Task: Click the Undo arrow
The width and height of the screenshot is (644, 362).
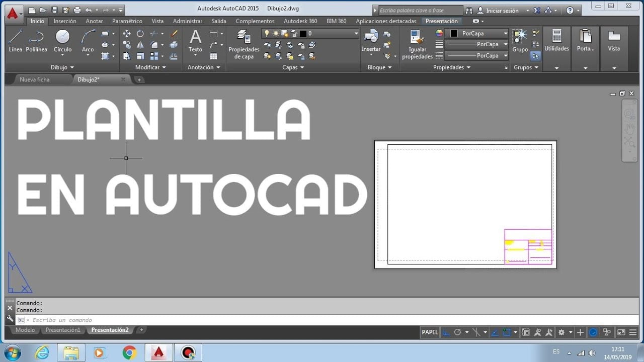Action: click(x=89, y=10)
